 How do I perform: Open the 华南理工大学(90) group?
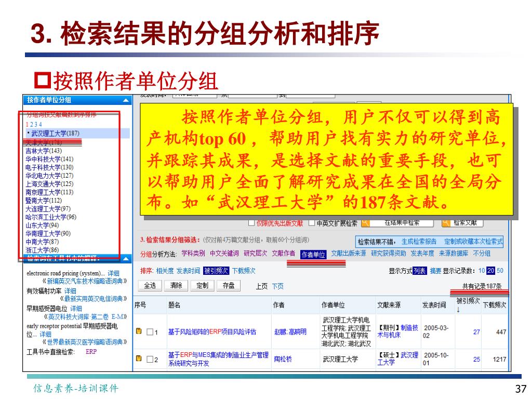[x=48, y=233]
